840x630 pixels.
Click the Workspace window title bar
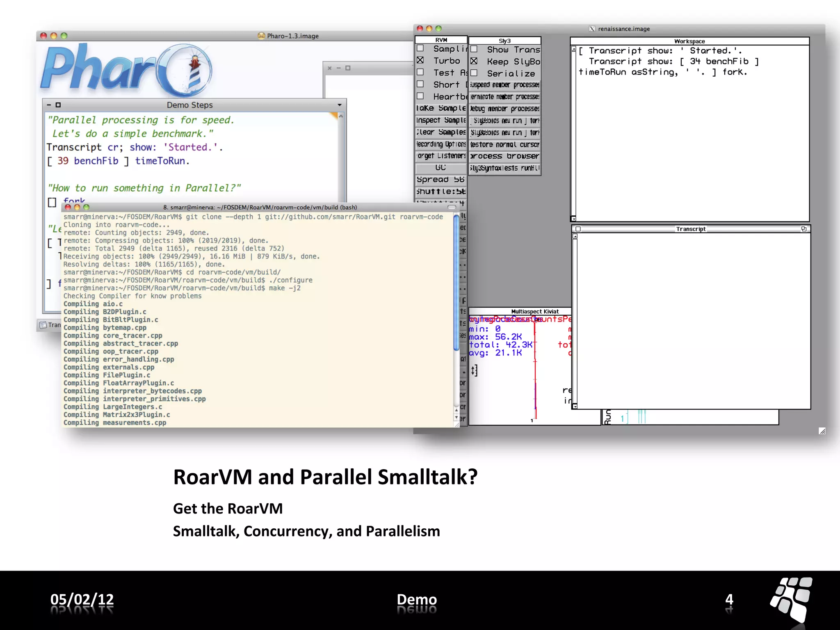pyautogui.click(x=689, y=41)
